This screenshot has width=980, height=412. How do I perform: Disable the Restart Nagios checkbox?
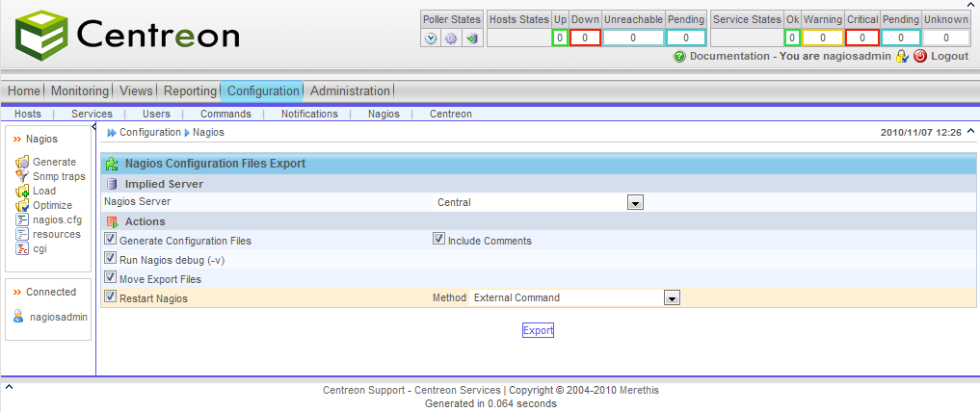[110, 296]
